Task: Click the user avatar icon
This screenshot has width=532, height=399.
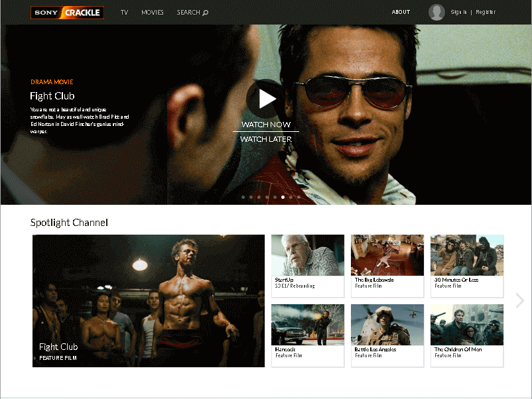Action: (x=436, y=12)
